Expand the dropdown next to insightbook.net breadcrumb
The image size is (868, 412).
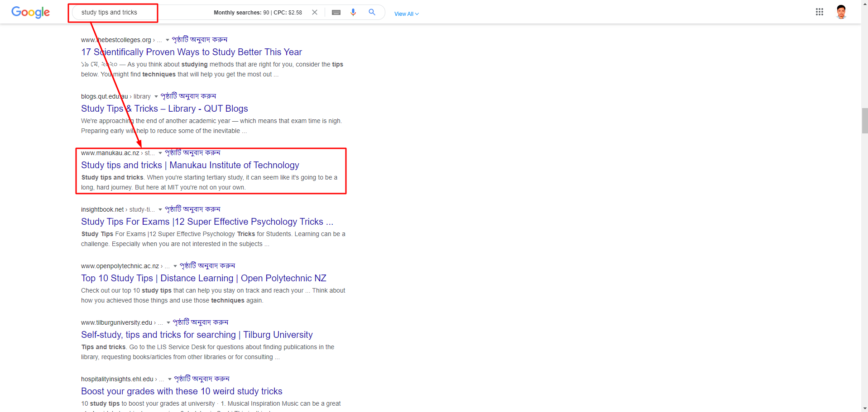[x=159, y=209]
